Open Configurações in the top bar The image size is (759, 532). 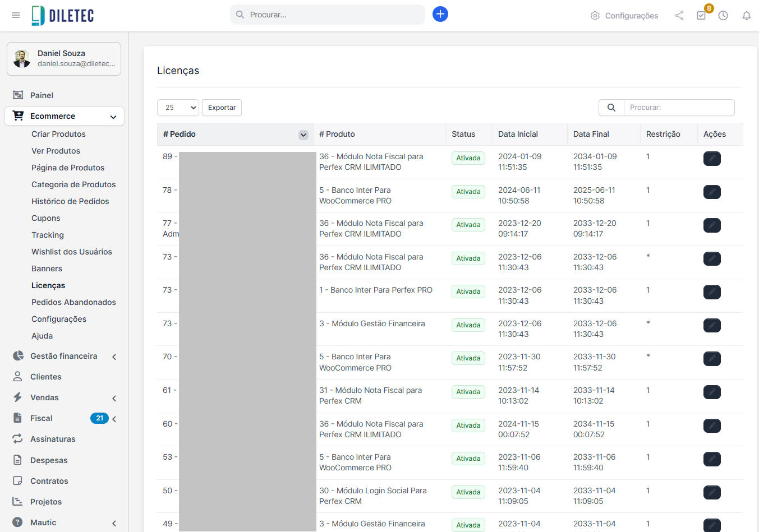[624, 16]
